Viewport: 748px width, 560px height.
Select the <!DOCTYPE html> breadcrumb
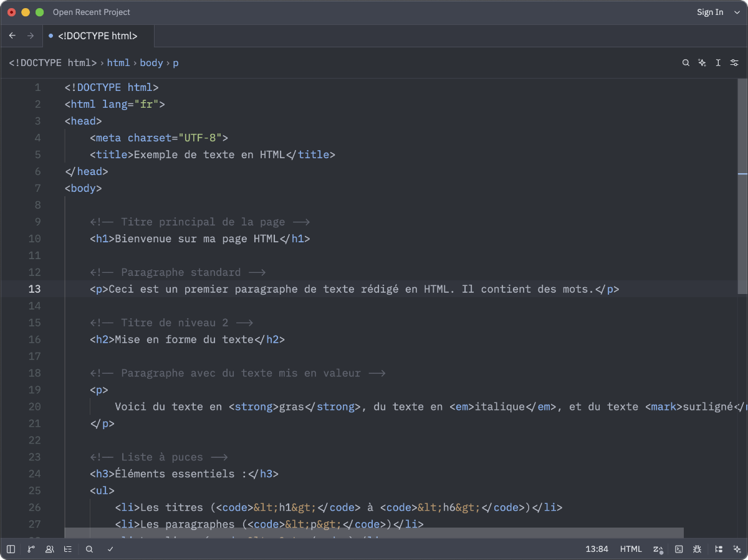52,63
